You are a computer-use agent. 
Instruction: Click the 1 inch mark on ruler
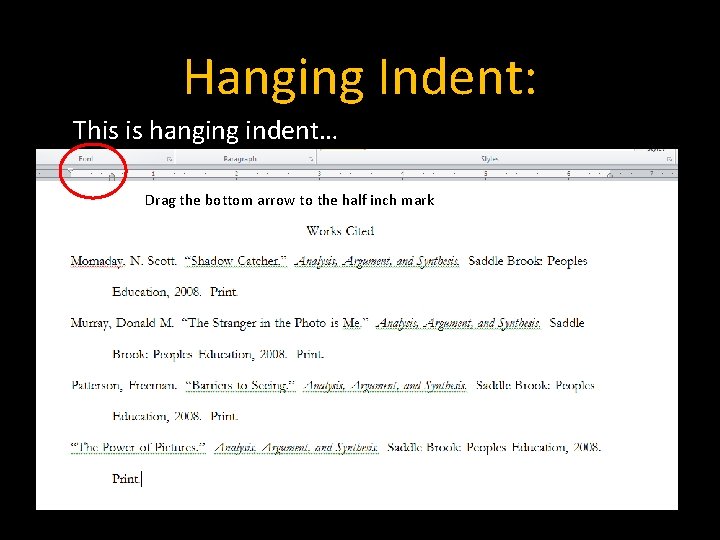point(153,174)
